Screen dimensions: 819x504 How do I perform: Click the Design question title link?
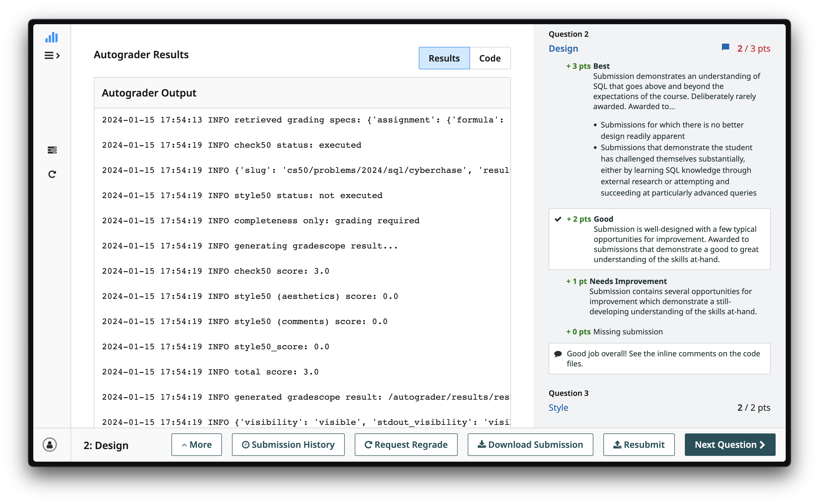[563, 49]
